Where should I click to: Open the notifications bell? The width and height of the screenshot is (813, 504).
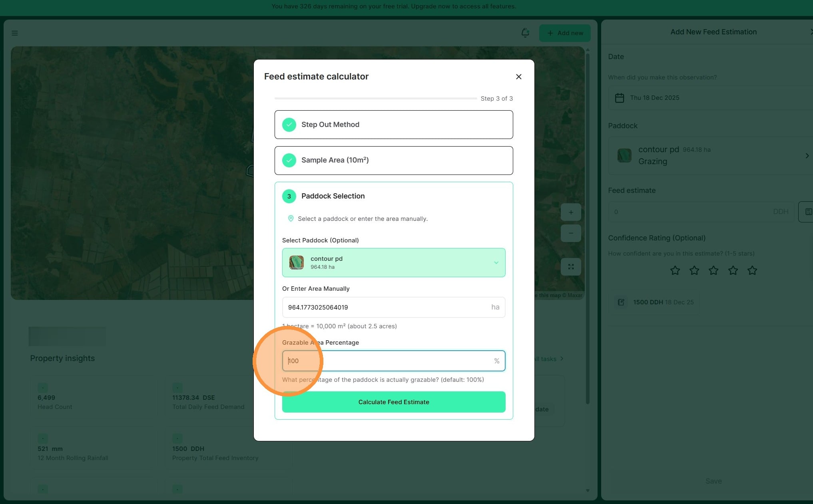(525, 33)
